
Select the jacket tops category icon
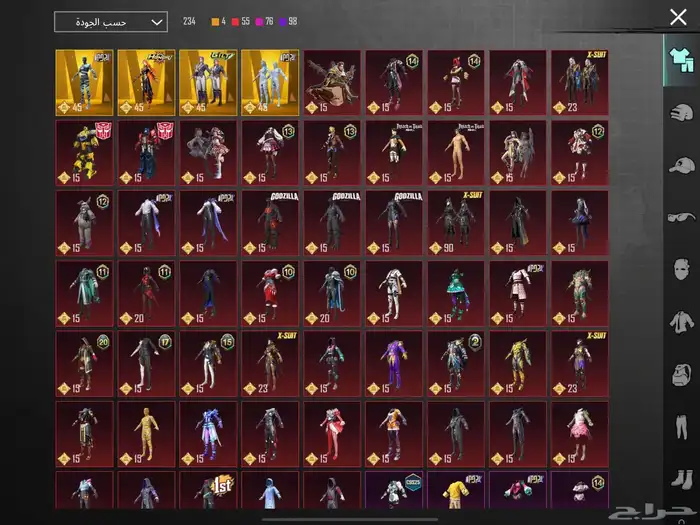(680, 322)
